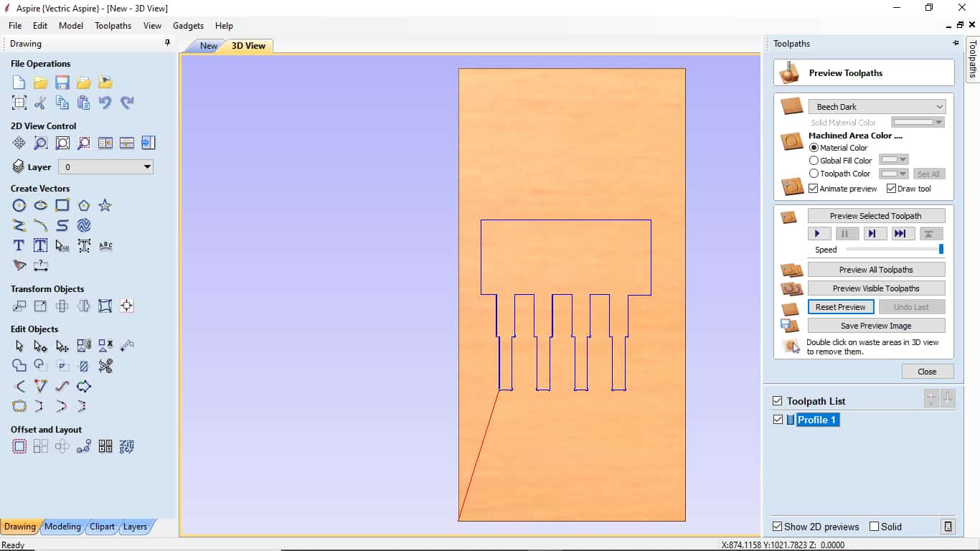This screenshot has height=551, width=980.
Task: Select Global Fill Color radio option
Action: tap(814, 161)
